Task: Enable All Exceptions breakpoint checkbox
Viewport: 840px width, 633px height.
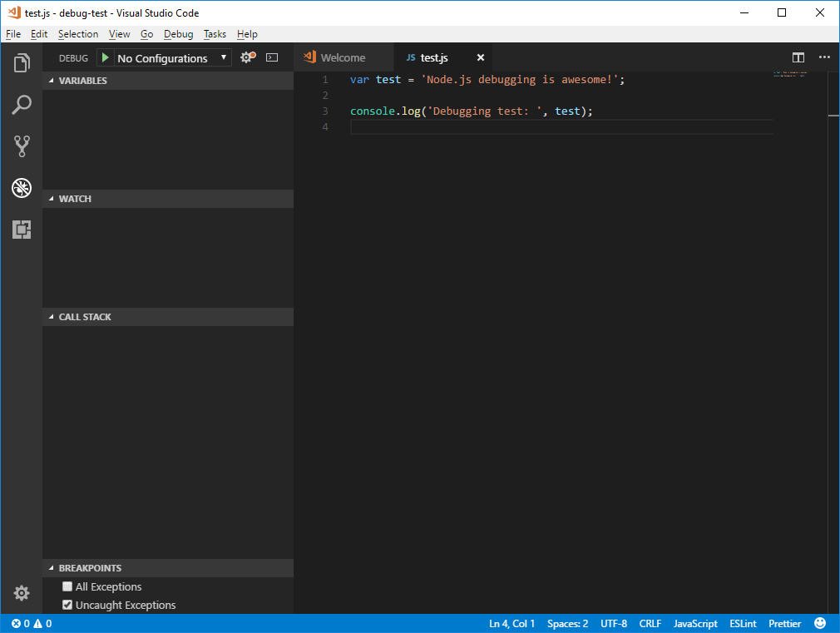Action: [x=67, y=586]
